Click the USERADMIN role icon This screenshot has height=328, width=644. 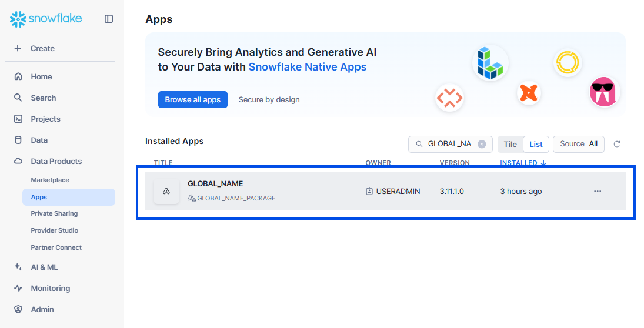click(x=369, y=191)
